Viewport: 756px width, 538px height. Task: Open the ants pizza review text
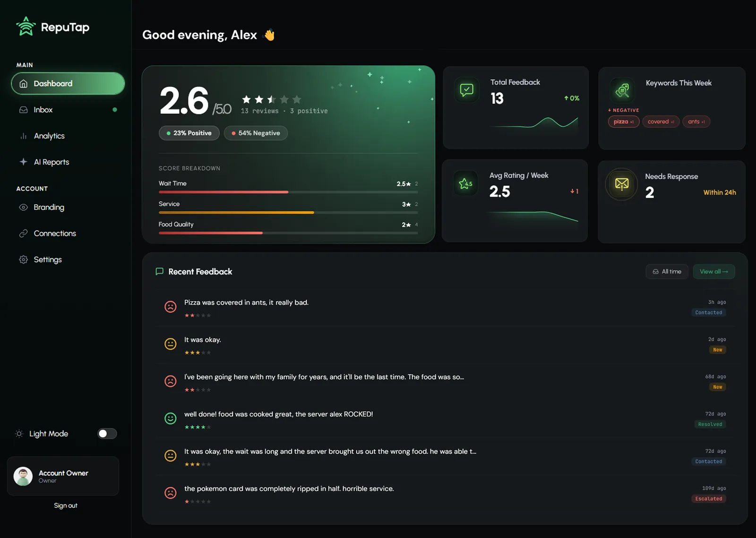pyautogui.click(x=246, y=303)
